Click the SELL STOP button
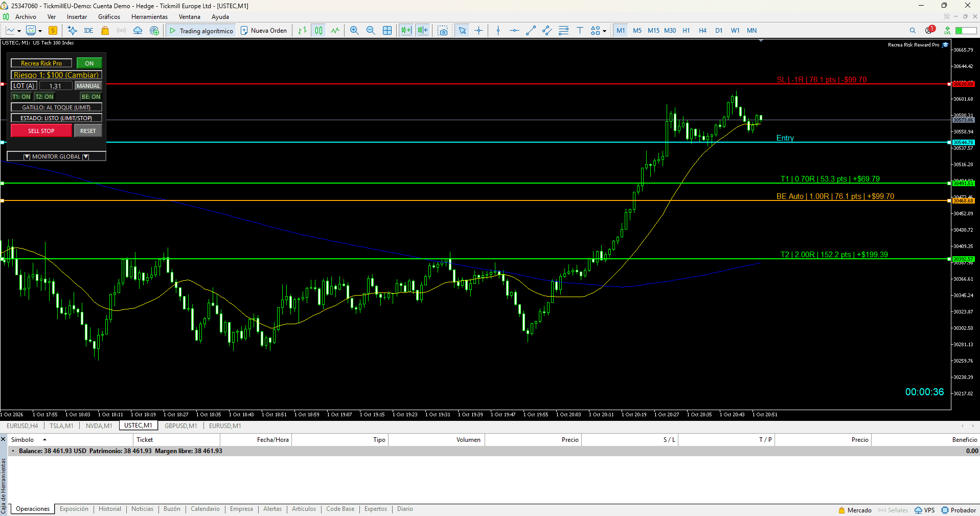 (41, 131)
